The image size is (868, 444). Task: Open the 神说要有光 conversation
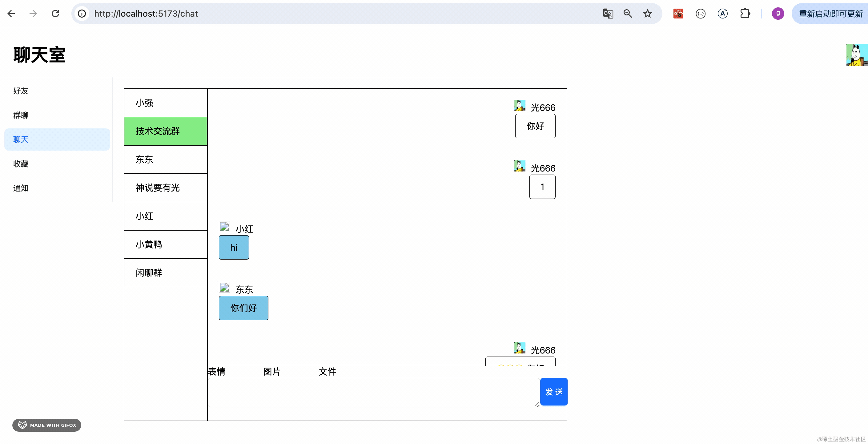[166, 188]
